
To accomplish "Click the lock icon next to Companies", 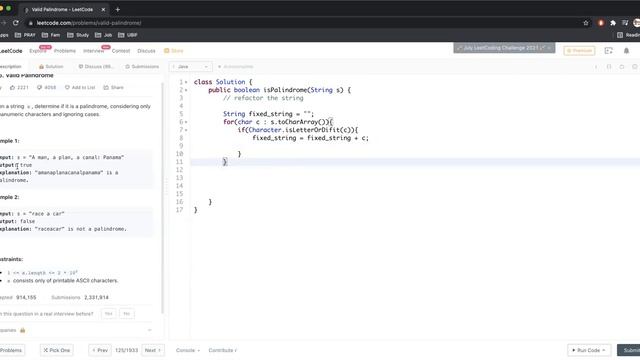I will (x=22, y=330).
